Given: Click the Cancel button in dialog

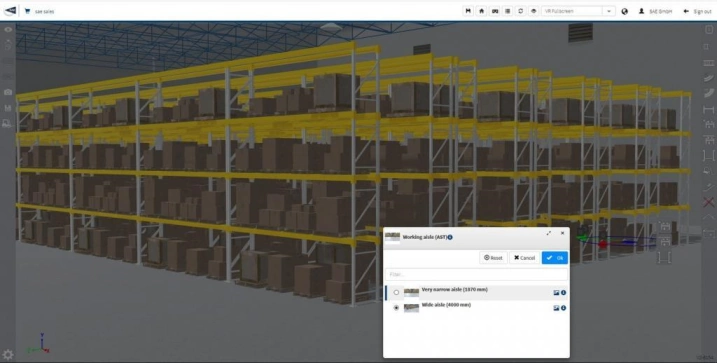Looking at the screenshot, I should (x=524, y=258).
